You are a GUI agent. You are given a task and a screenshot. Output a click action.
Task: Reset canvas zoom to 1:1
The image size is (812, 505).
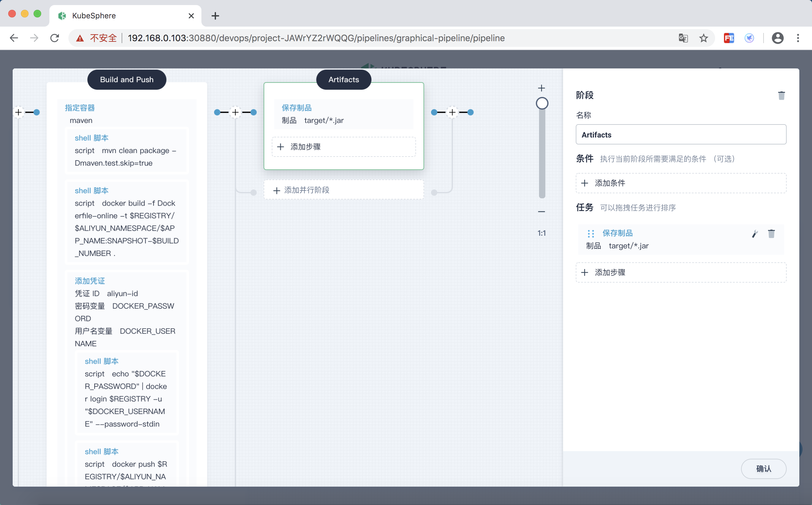tap(542, 233)
